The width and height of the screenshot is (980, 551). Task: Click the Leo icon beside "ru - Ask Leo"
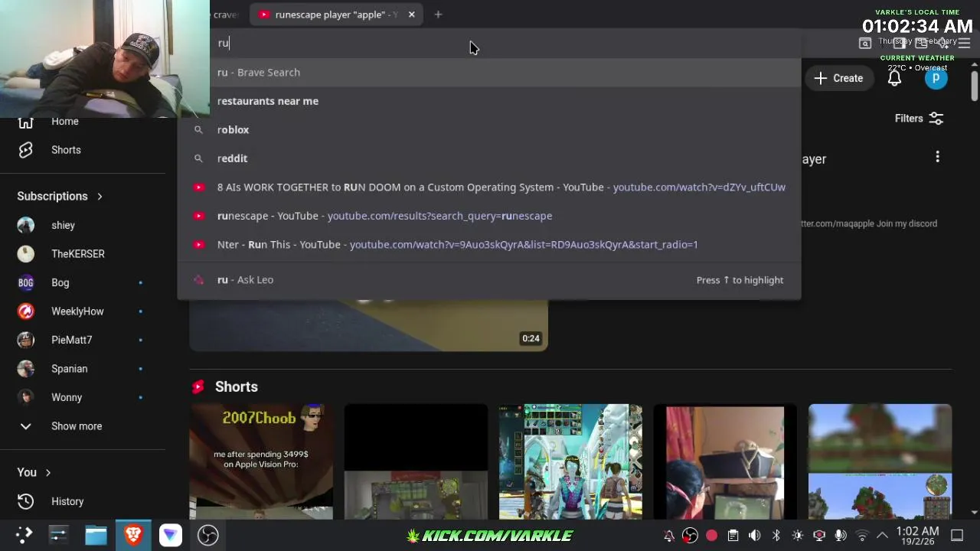point(198,280)
